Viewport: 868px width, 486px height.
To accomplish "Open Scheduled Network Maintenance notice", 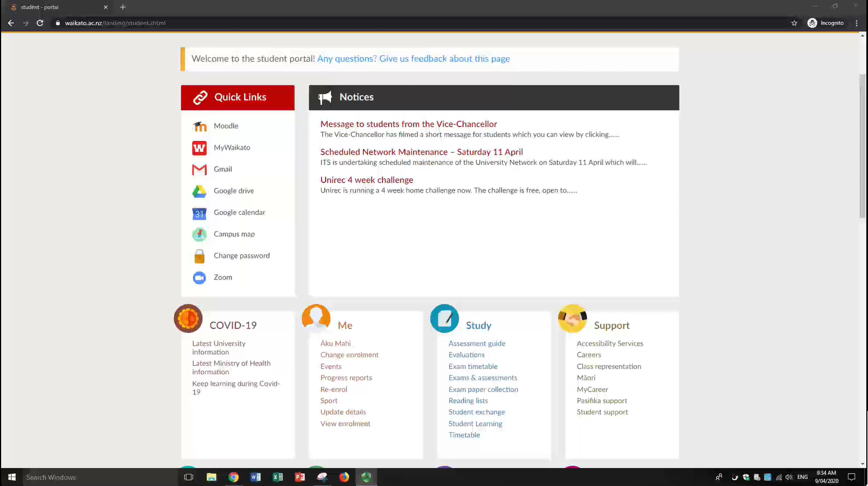I will pos(421,152).
